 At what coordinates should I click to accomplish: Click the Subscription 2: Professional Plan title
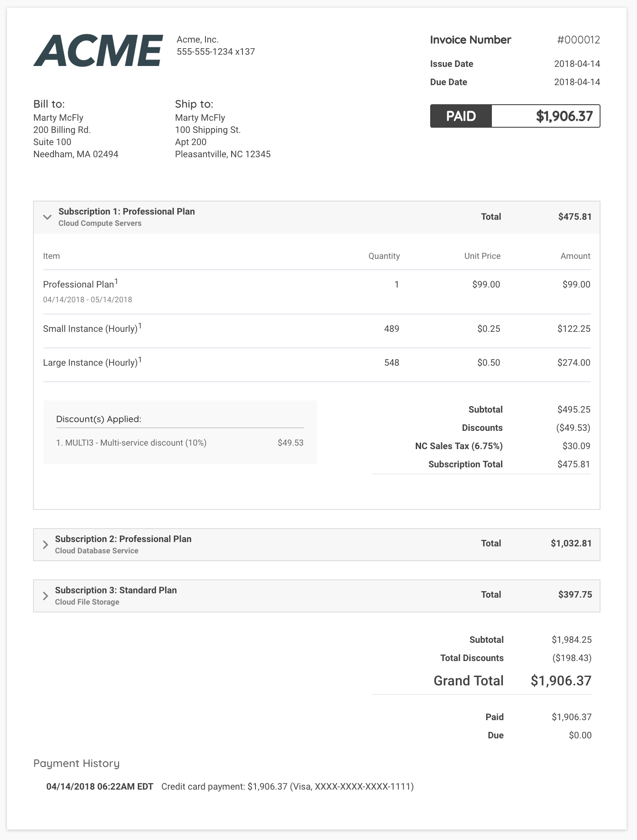tap(123, 539)
